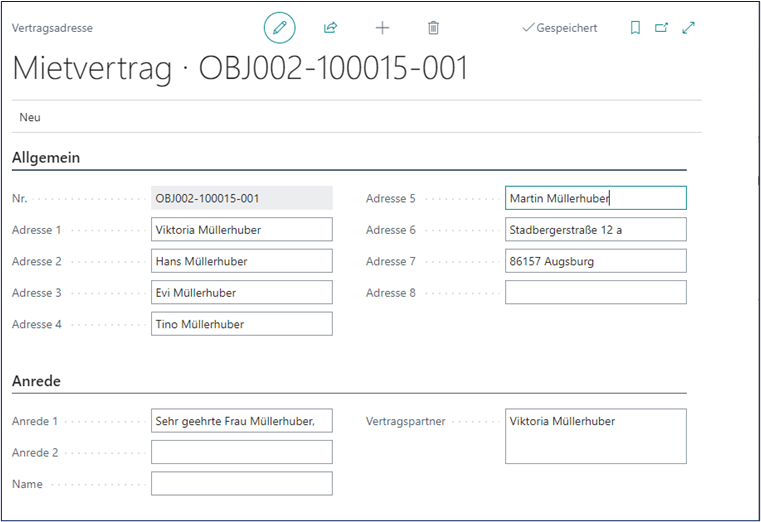Click the Adresse 1 input field
The image size is (761, 522).
(241, 230)
